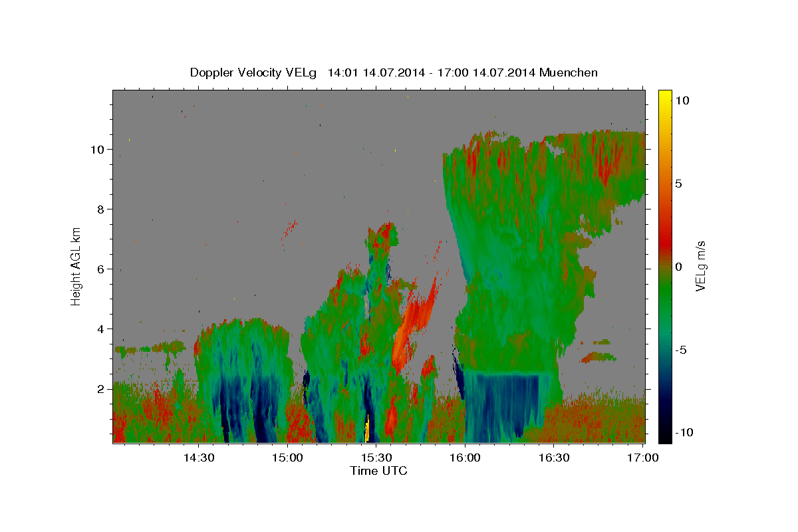Click the 'Time UTC' axis title

tap(378, 471)
